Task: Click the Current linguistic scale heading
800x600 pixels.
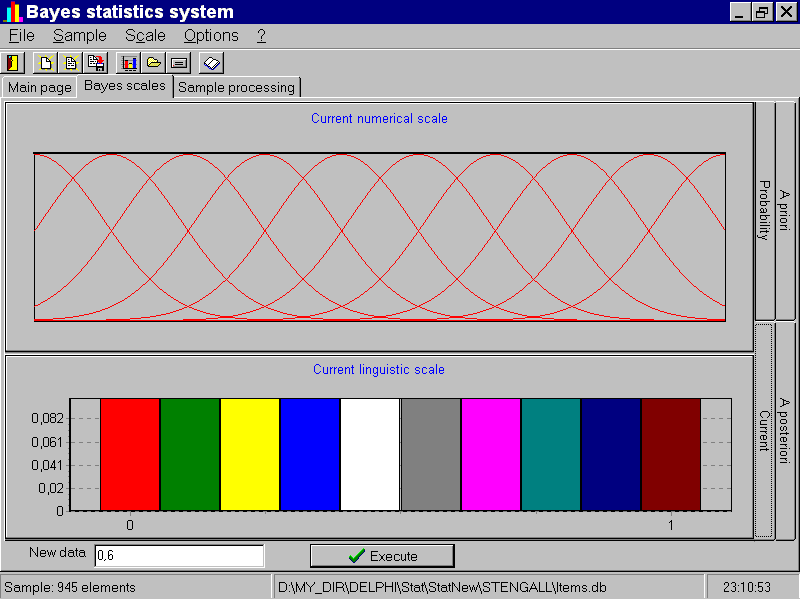Action: tap(379, 369)
